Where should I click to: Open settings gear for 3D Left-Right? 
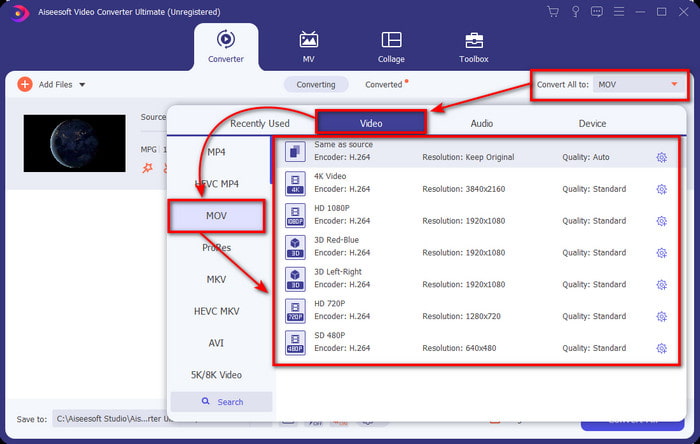pyautogui.click(x=662, y=285)
